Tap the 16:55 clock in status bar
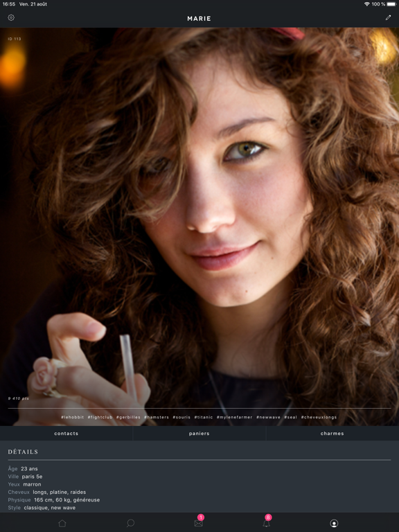This screenshot has width=399, height=532. [x=9, y=4]
